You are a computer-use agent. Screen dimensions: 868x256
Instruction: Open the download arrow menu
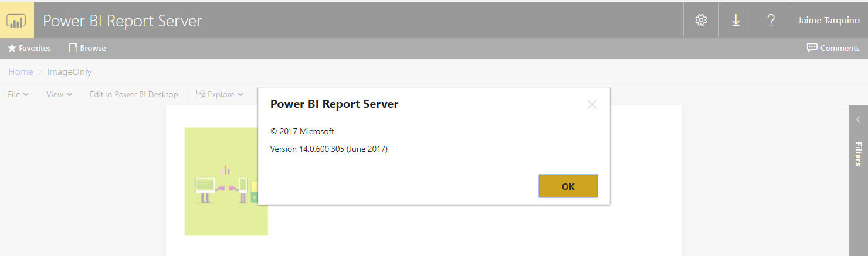click(x=736, y=21)
